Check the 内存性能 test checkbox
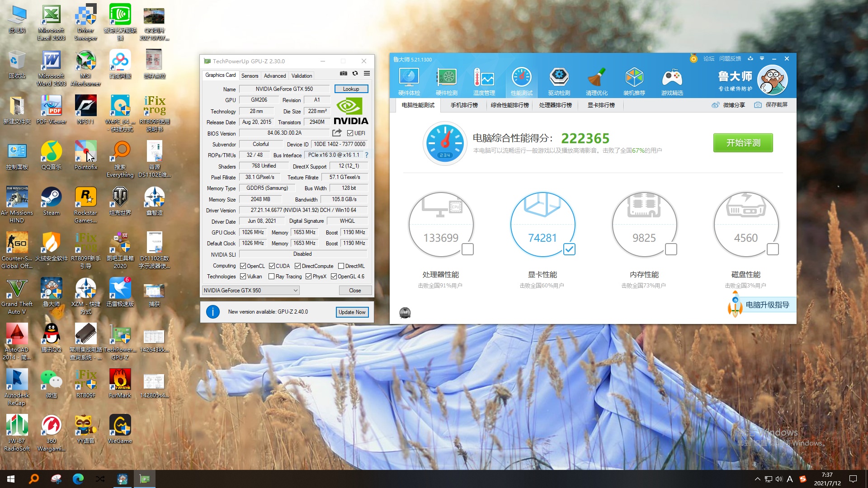868x488 pixels. click(x=671, y=249)
